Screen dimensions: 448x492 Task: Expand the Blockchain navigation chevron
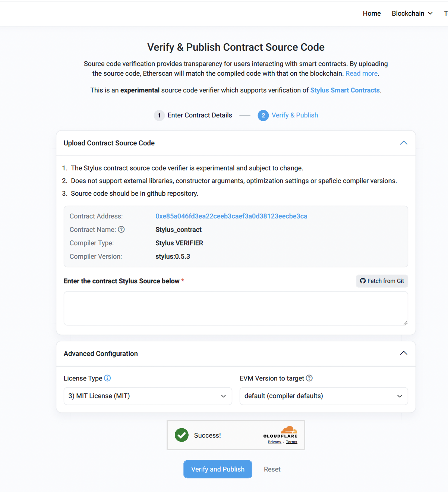click(x=430, y=13)
